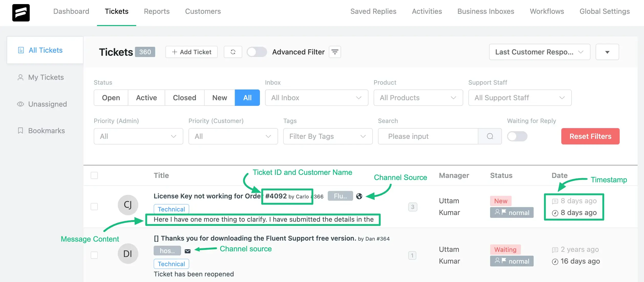Viewport: 644px width, 282px height.
Task: Click the refresh tickets icon
Action: (233, 52)
